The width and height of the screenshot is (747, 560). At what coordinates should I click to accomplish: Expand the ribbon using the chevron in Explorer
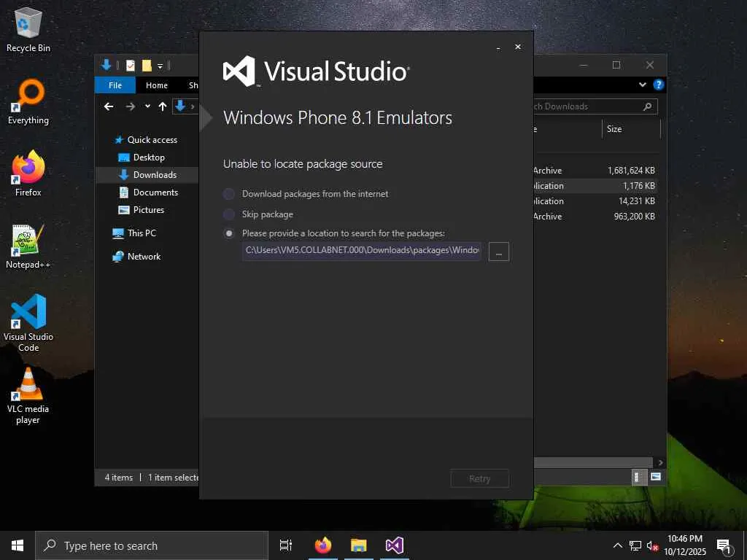[x=643, y=85]
